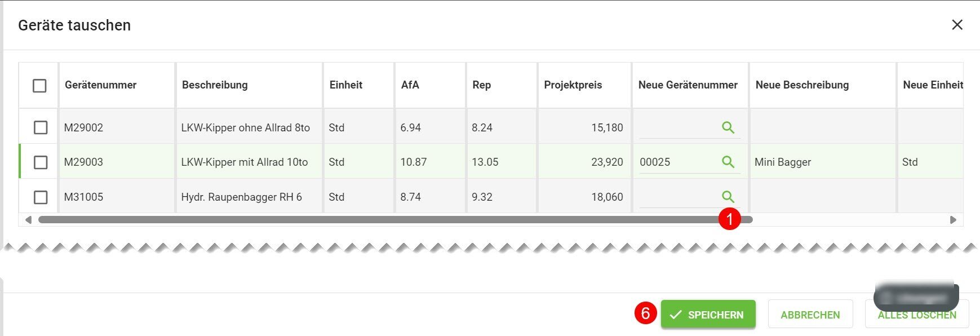Sort by Gerätenummer column header
980x336 pixels.
pyautogui.click(x=101, y=85)
